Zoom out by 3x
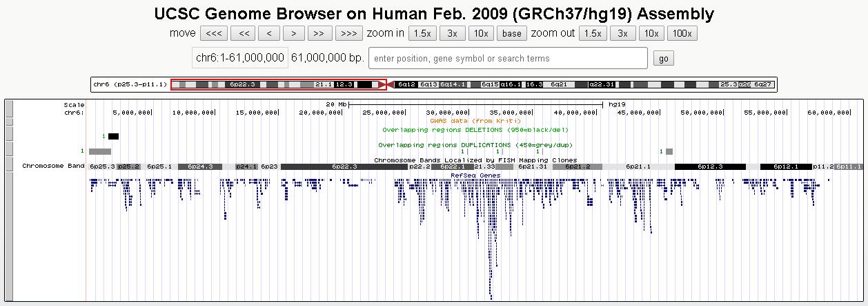Screen dimensions: 868x306 pyautogui.click(x=622, y=33)
